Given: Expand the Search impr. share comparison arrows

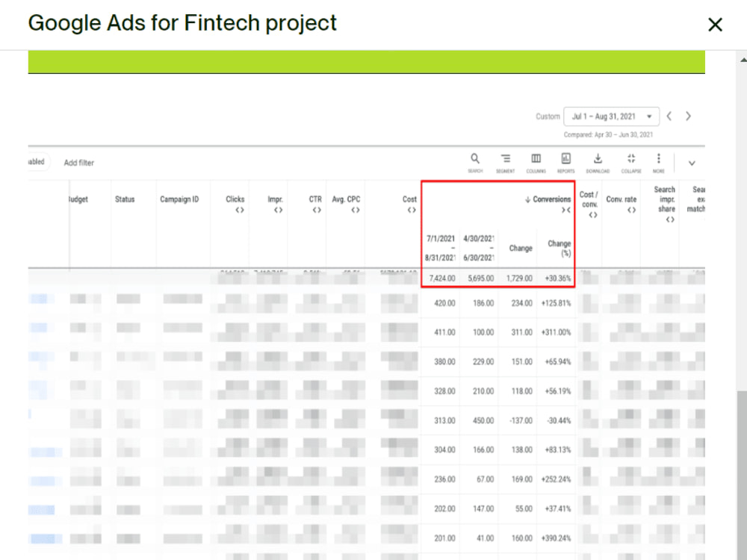Looking at the screenshot, I should pos(670,220).
